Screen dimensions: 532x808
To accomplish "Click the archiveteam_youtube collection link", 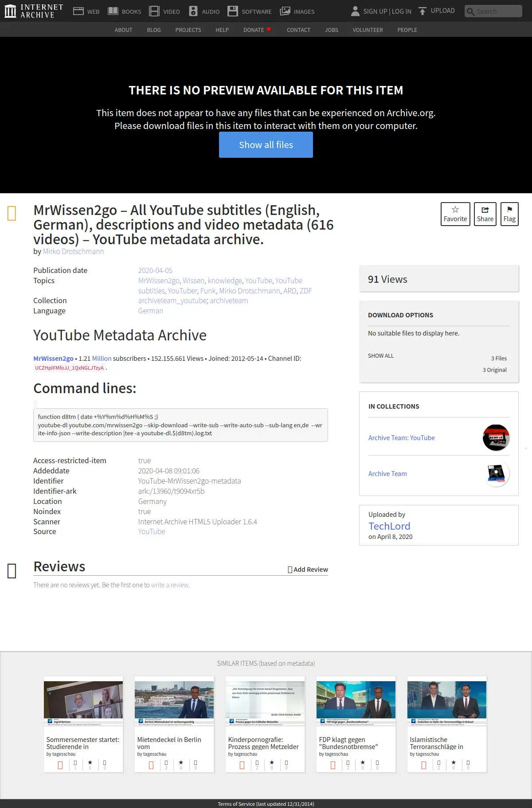I will pyautogui.click(x=172, y=301).
